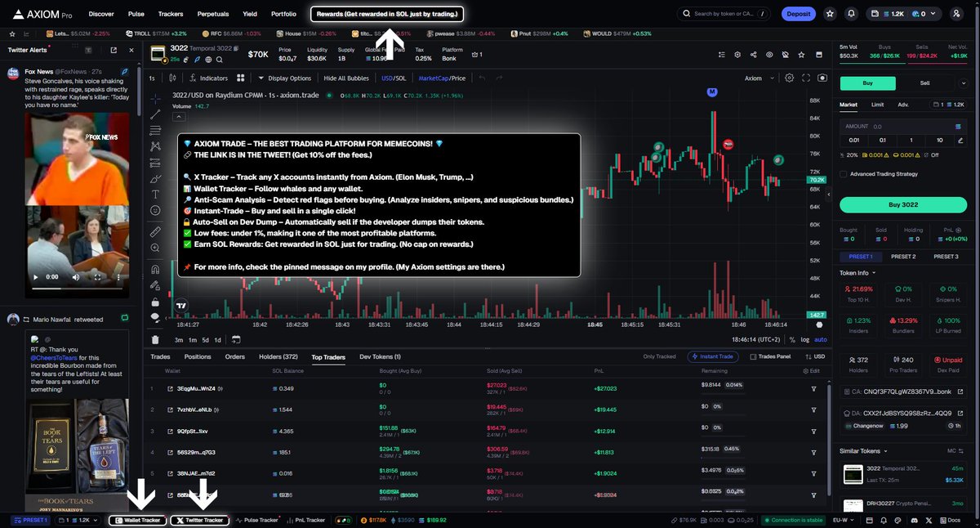This screenshot has width=980, height=528.
Task: Select the emoji sticker tool on chart
Action: click(155, 210)
